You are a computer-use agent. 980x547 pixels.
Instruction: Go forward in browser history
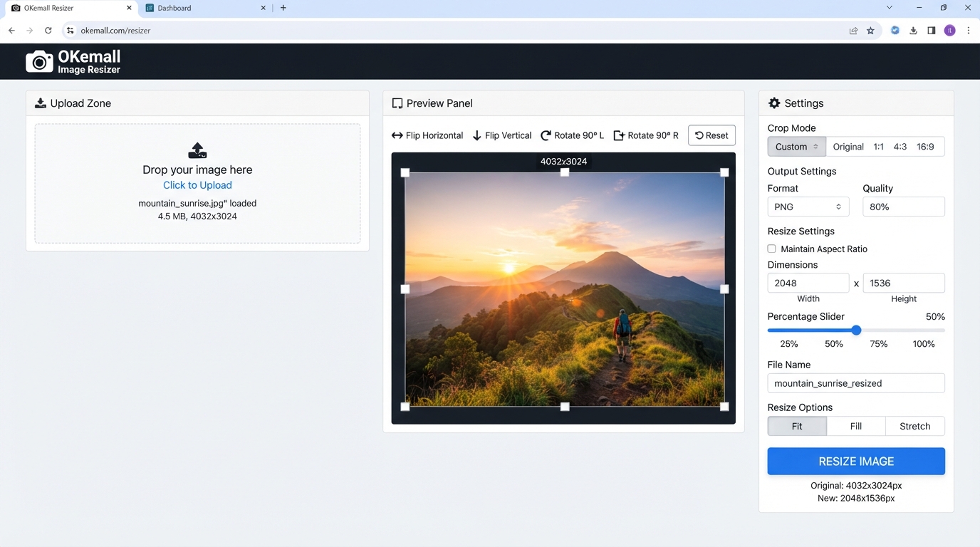[x=29, y=31]
